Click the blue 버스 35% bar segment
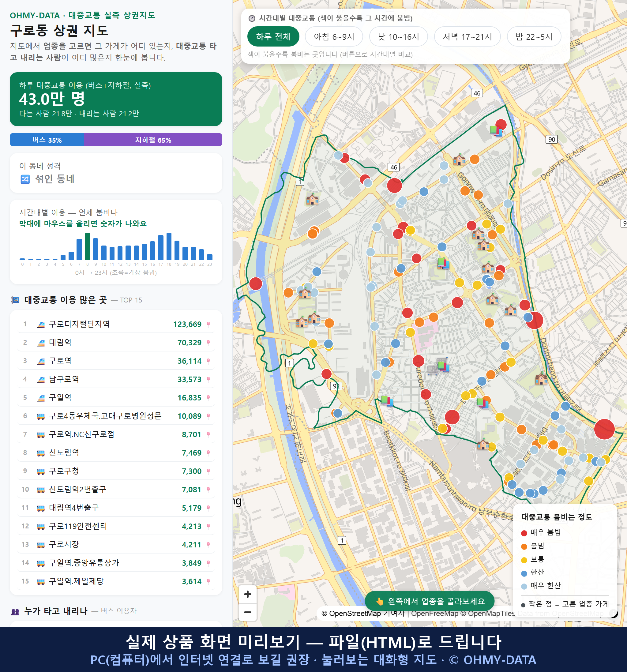The image size is (627, 672). coord(47,140)
